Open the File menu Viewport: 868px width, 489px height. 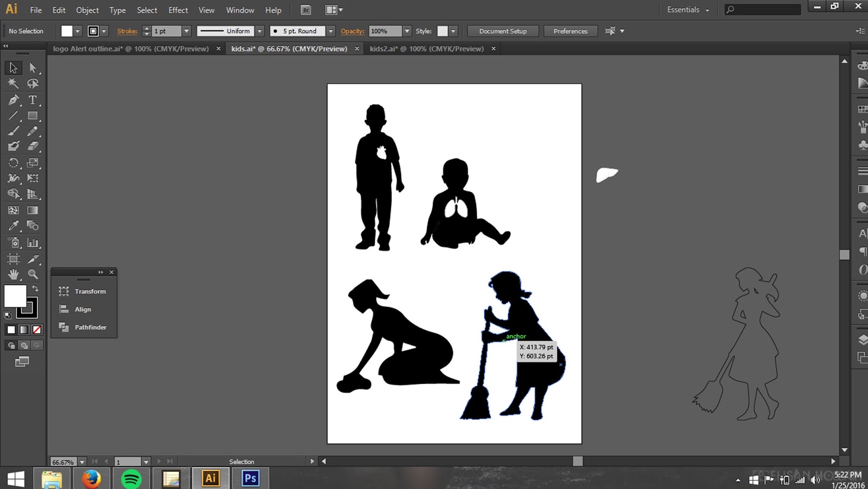36,10
